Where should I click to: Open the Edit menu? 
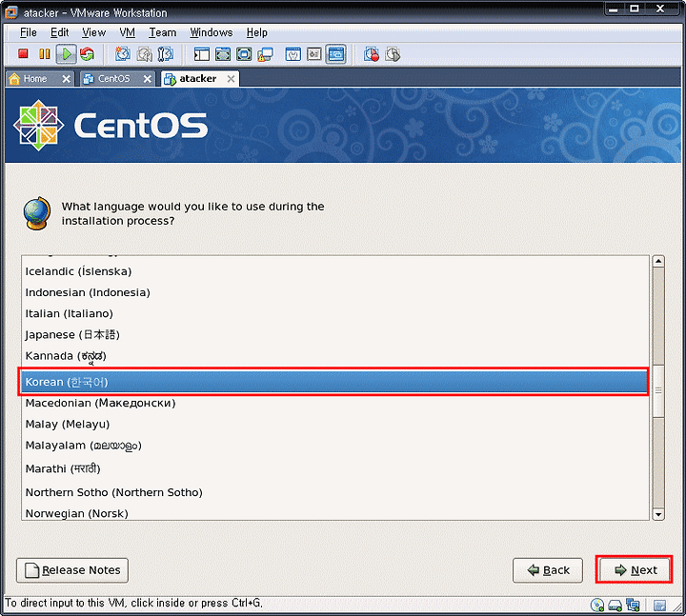[x=59, y=32]
